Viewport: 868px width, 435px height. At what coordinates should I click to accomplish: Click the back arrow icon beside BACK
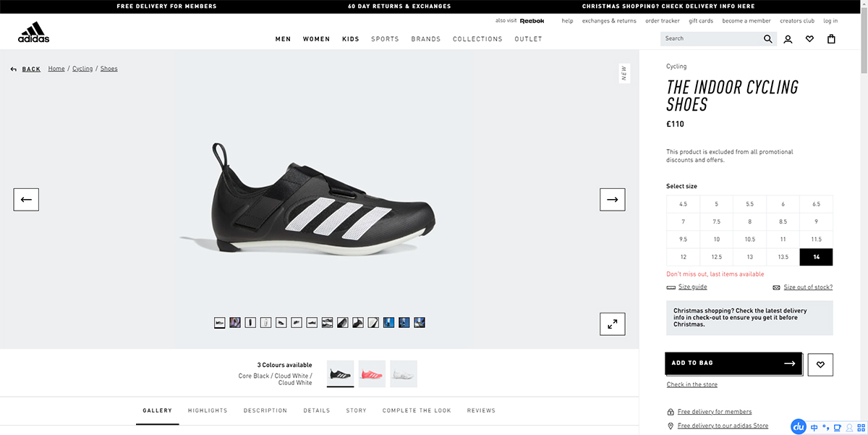[x=14, y=69]
